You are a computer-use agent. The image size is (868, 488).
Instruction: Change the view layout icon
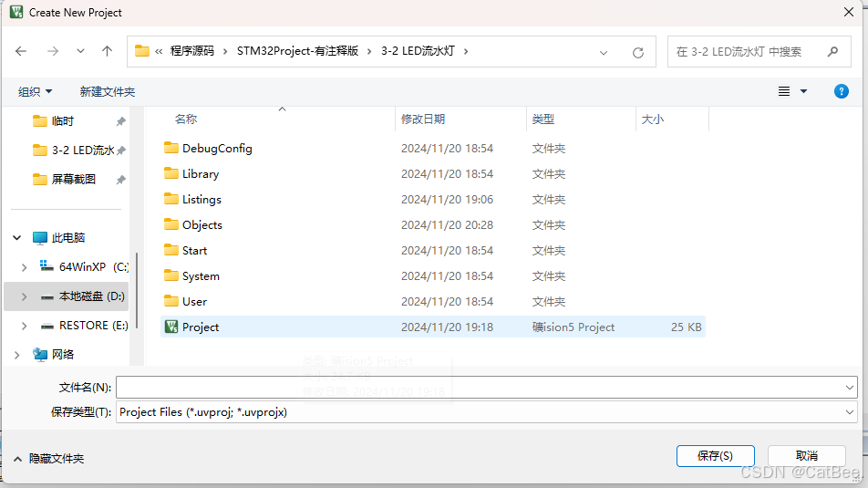coord(784,91)
